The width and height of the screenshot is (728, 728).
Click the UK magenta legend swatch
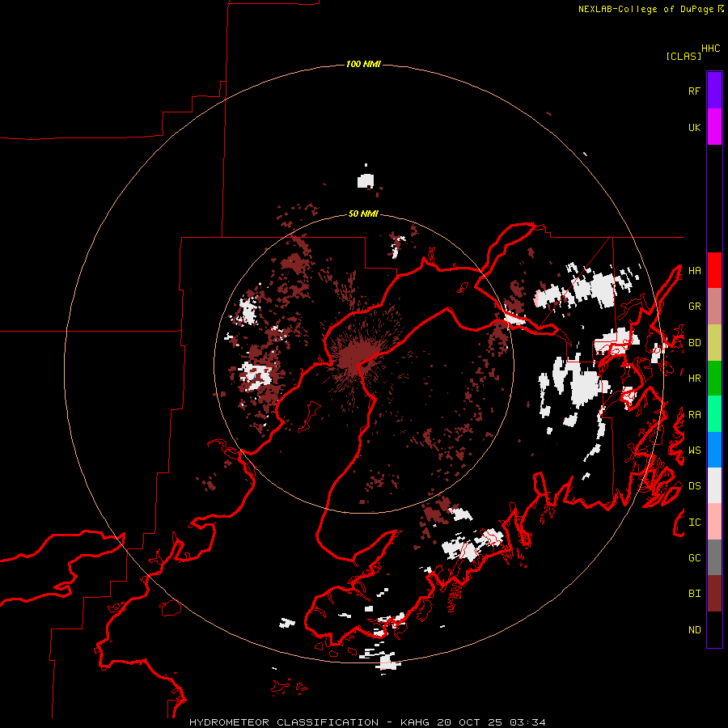(714, 127)
